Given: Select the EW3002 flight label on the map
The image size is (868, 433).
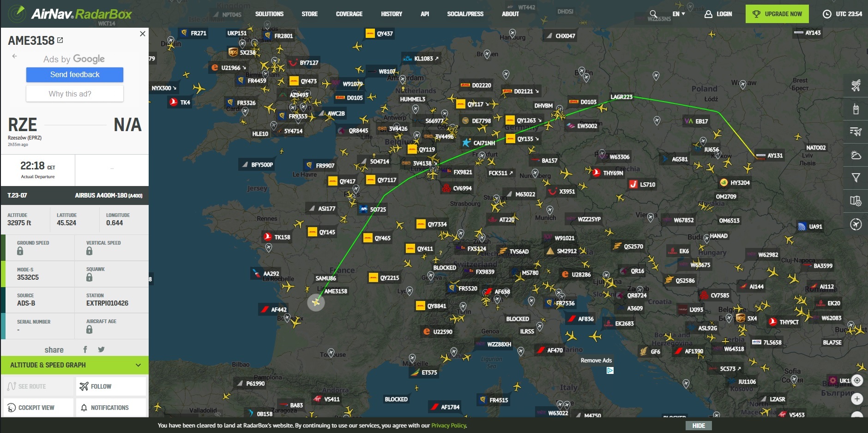Looking at the screenshot, I should click(582, 126).
